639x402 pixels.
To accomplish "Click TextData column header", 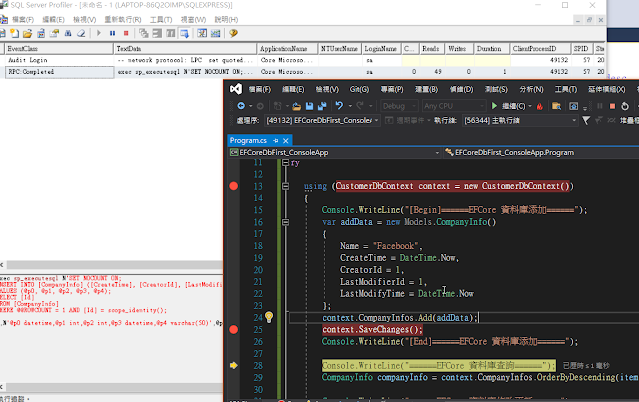I will coord(185,49).
